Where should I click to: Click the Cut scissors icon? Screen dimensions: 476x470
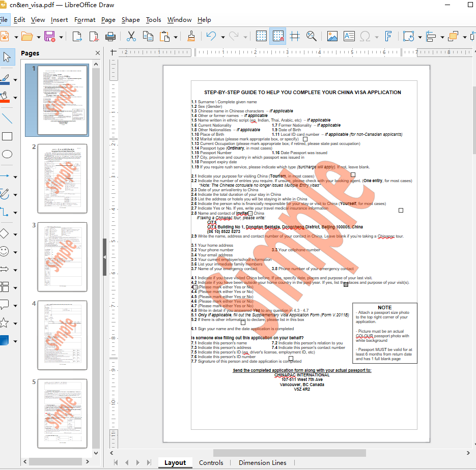pyautogui.click(x=131, y=37)
